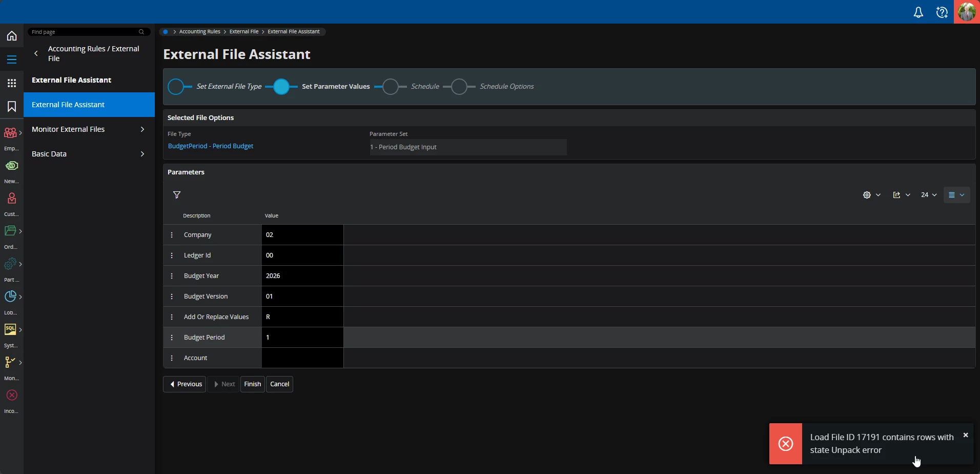The image size is (980, 474).
Task: Toggle the hamburger navigation menu icon
Action: point(12,60)
